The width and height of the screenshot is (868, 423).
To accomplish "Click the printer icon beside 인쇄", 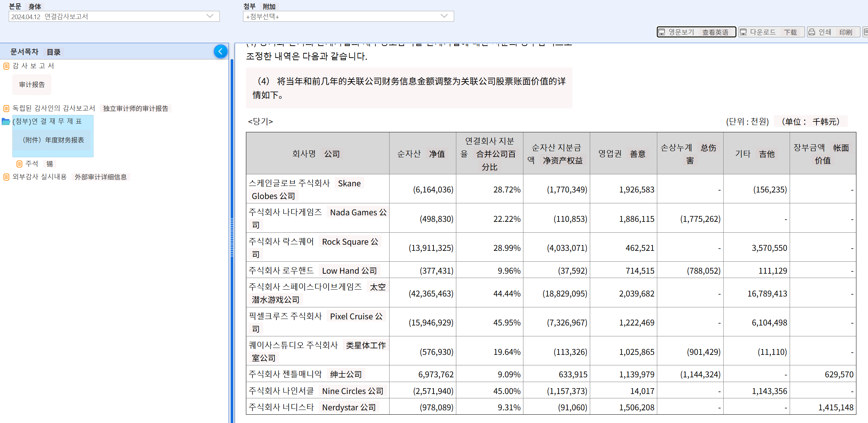I will click(812, 32).
